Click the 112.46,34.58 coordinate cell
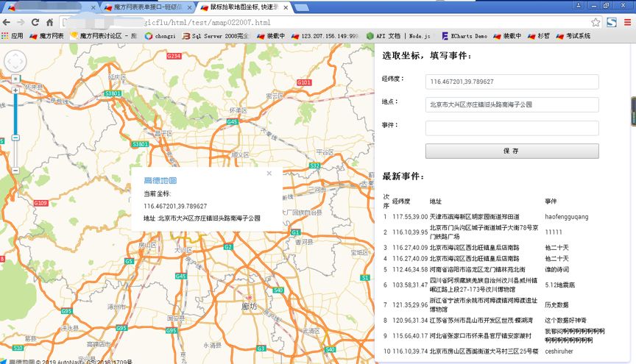 pyautogui.click(x=410, y=270)
